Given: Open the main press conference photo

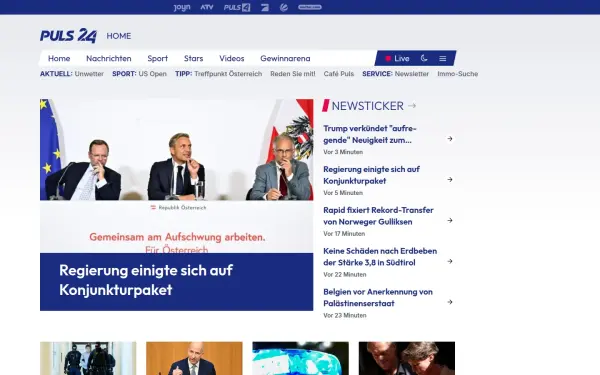Looking at the screenshot, I should click(176, 176).
